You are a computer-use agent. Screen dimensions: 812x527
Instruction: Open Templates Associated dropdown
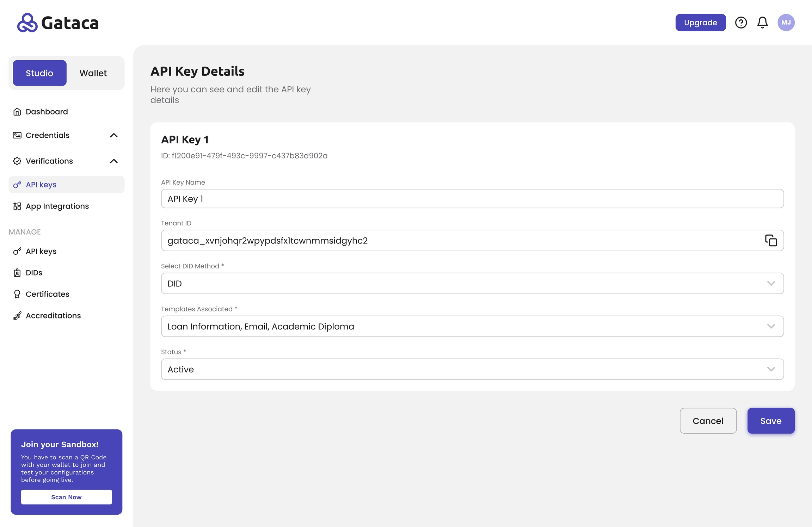[472, 326]
